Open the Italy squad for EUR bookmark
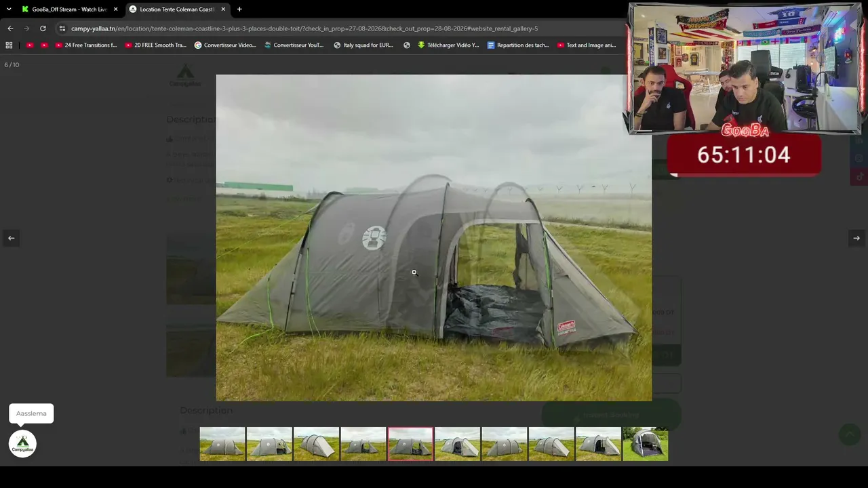 pyautogui.click(x=363, y=45)
